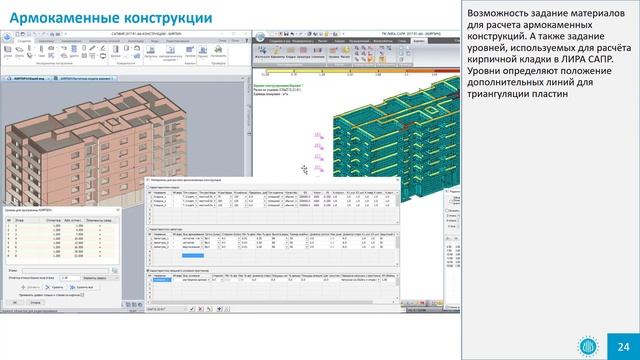Image resolution: width=640 pixels, height=360 pixels.
Task: Click the offset value field in levels dialog
Action: coord(70,278)
